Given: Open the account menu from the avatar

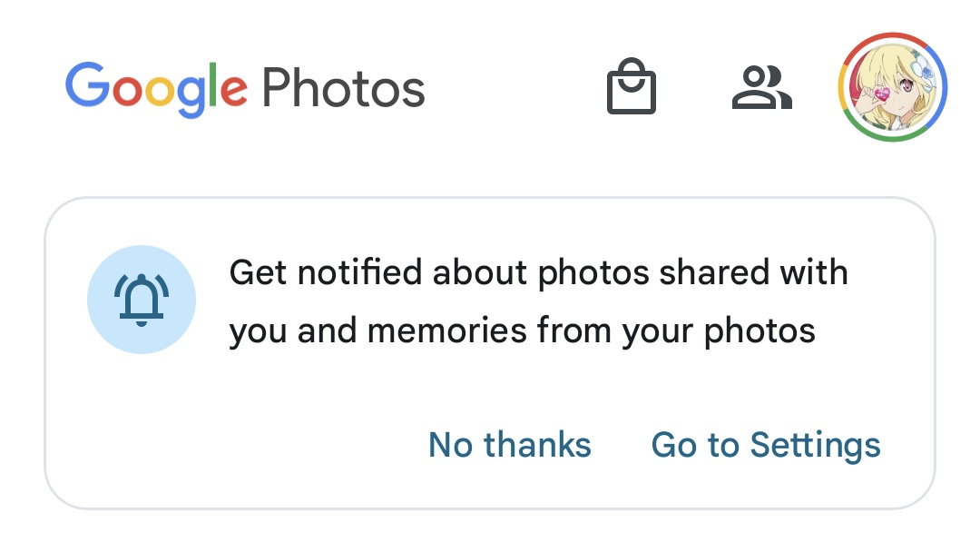Looking at the screenshot, I should [893, 87].
